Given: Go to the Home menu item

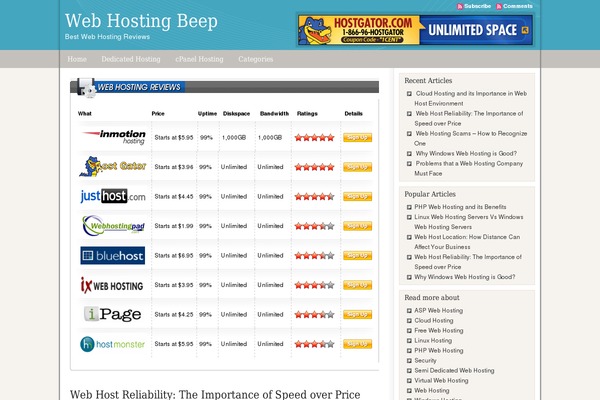Looking at the screenshot, I should tap(77, 59).
